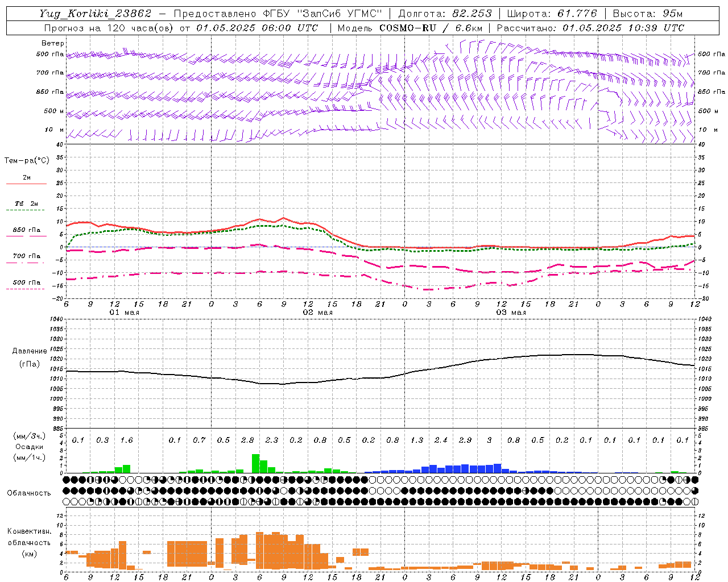Click the '03 мая' date label
728x582 pixels.
click(x=511, y=313)
